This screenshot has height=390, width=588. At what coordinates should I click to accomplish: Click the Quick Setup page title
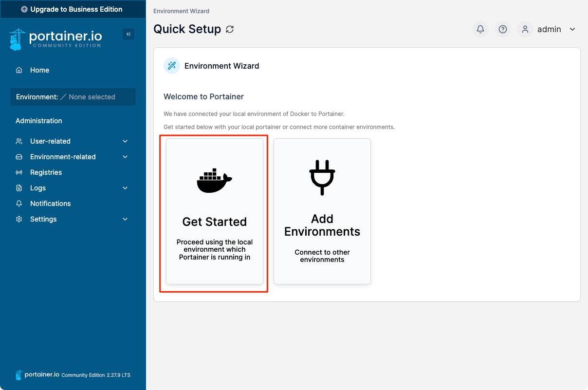click(x=187, y=29)
